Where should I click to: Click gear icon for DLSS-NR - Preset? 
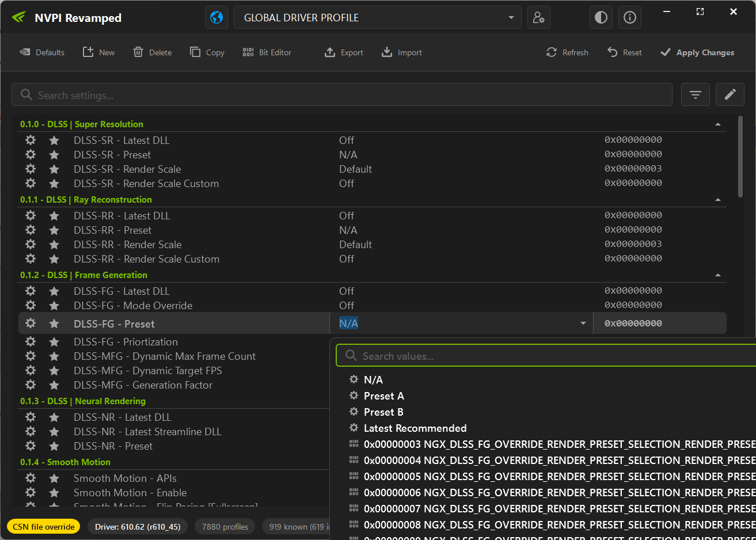(x=31, y=446)
